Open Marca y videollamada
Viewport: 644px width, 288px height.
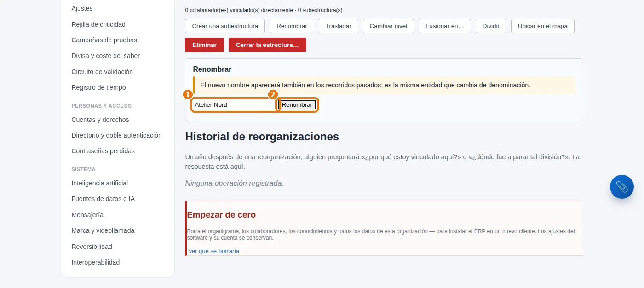[103, 230]
